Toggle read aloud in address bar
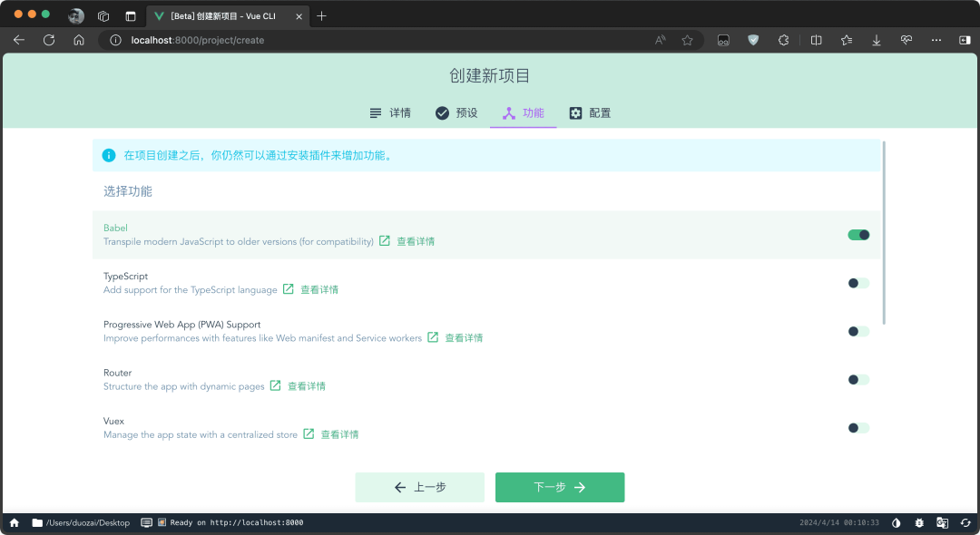The height and width of the screenshot is (535, 980). tap(660, 40)
